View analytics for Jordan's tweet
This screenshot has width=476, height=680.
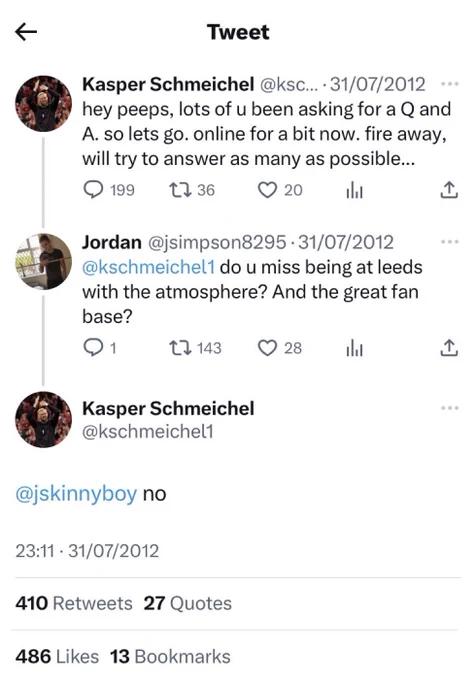354,348
